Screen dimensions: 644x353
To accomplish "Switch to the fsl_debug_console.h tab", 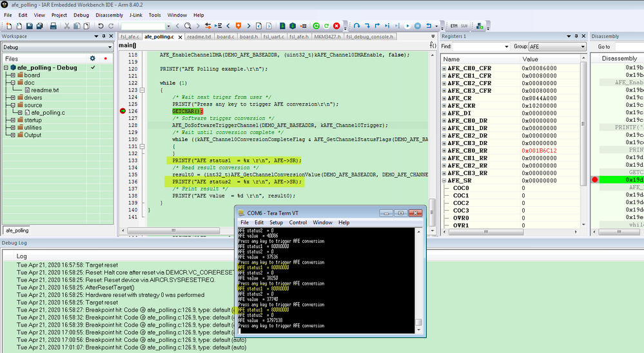I will click(369, 37).
